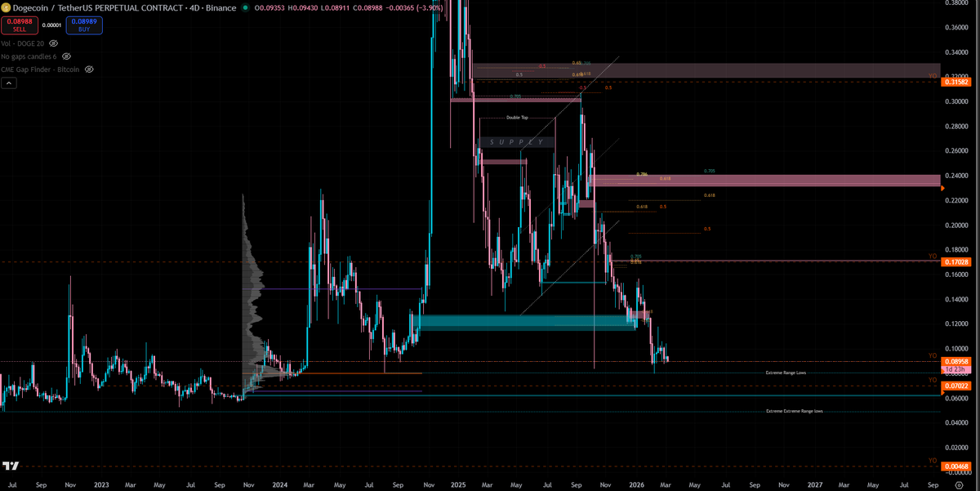
Task: Click the Dogecoin coin logo icon
Action: tap(7, 7)
